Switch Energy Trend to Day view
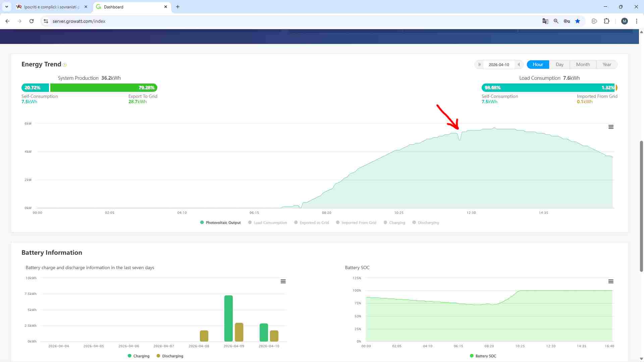Viewport: 644px width, 362px height. click(559, 64)
